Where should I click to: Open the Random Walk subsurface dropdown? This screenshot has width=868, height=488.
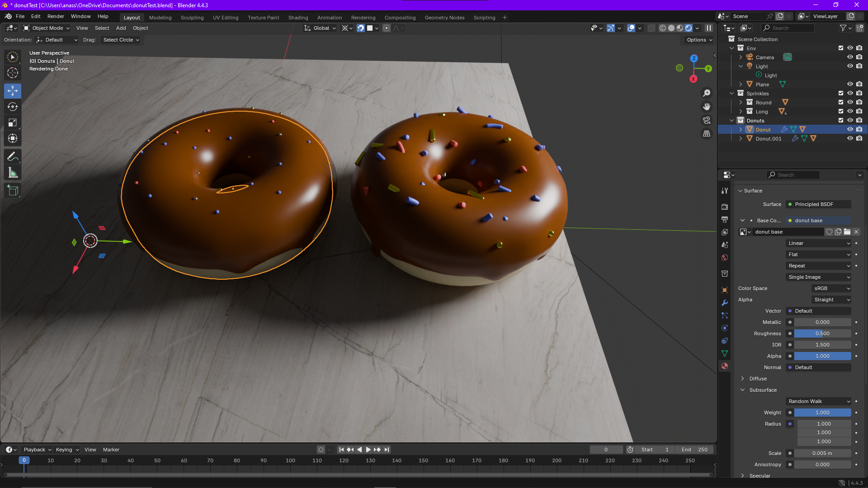pos(819,401)
